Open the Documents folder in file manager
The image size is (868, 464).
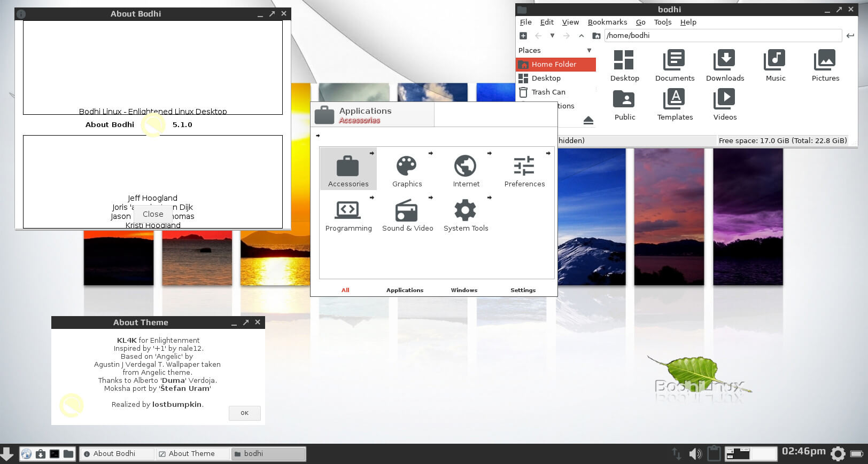[x=675, y=65]
